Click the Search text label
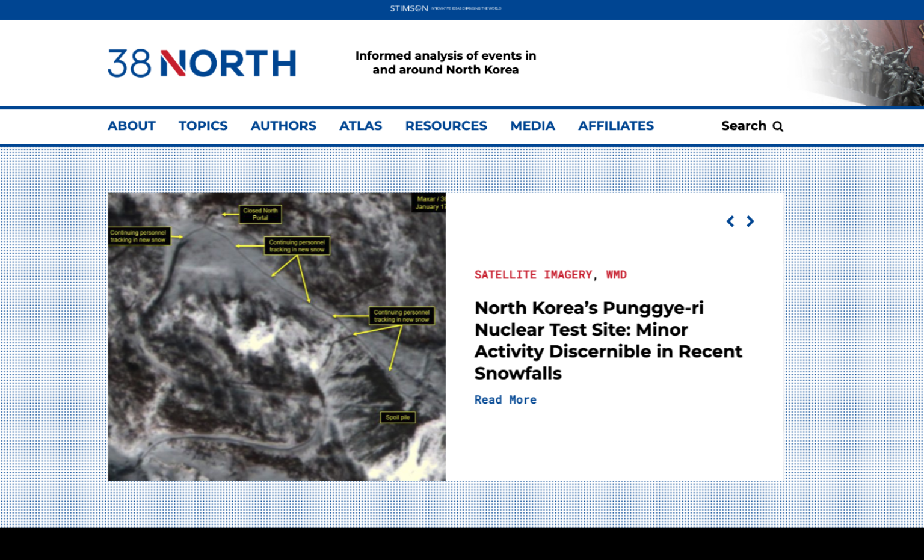 tap(744, 126)
